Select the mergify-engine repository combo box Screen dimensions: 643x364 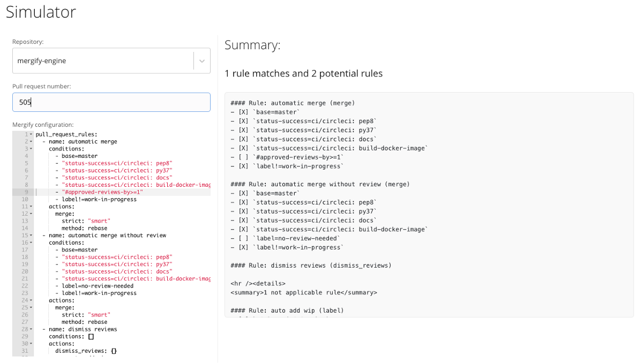click(x=111, y=61)
